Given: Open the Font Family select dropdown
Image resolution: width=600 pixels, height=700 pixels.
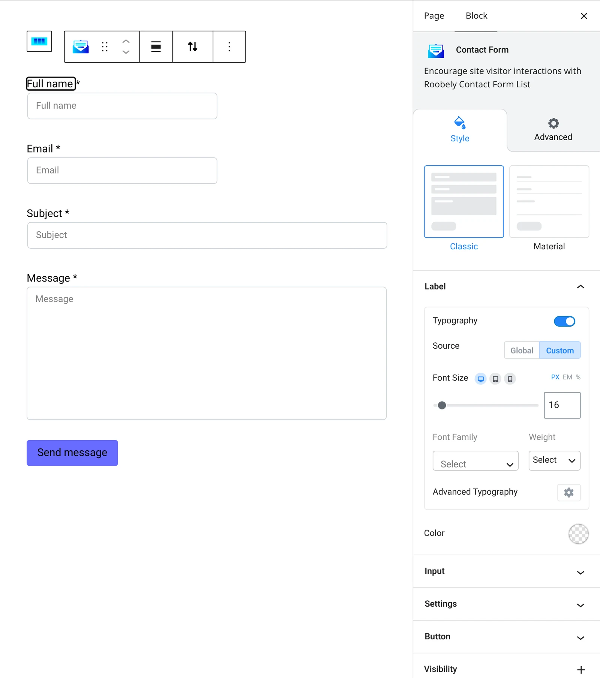Looking at the screenshot, I should (x=475, y=461).
